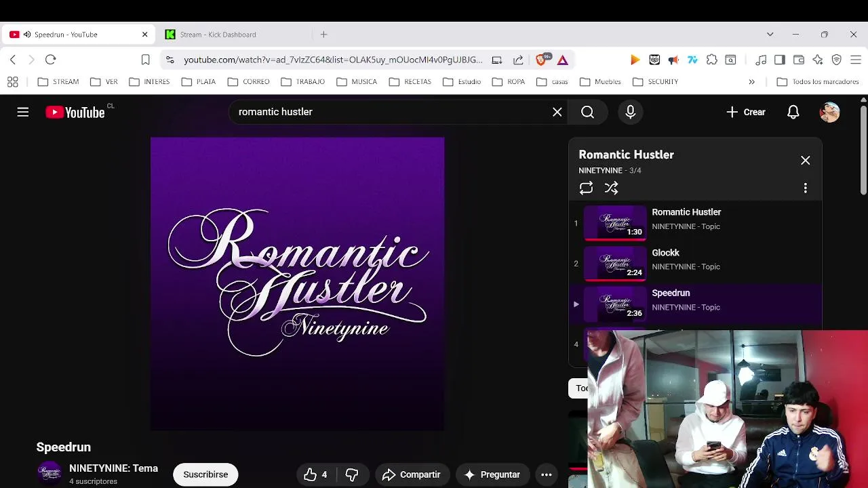Go to the YouTube home logo

point(75,113)
